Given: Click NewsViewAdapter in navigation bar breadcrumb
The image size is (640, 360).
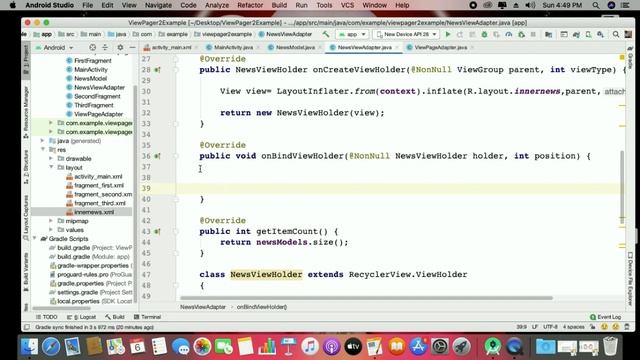Looking at the screenshot, I should pos(285,34).
